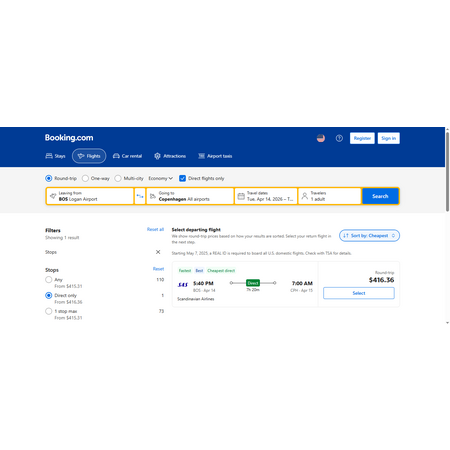The height and width of the screenshot is (450, 450).
Task: Click the 7h 20m flight duration
Action: pyautogui.click(x=253, y=290)
